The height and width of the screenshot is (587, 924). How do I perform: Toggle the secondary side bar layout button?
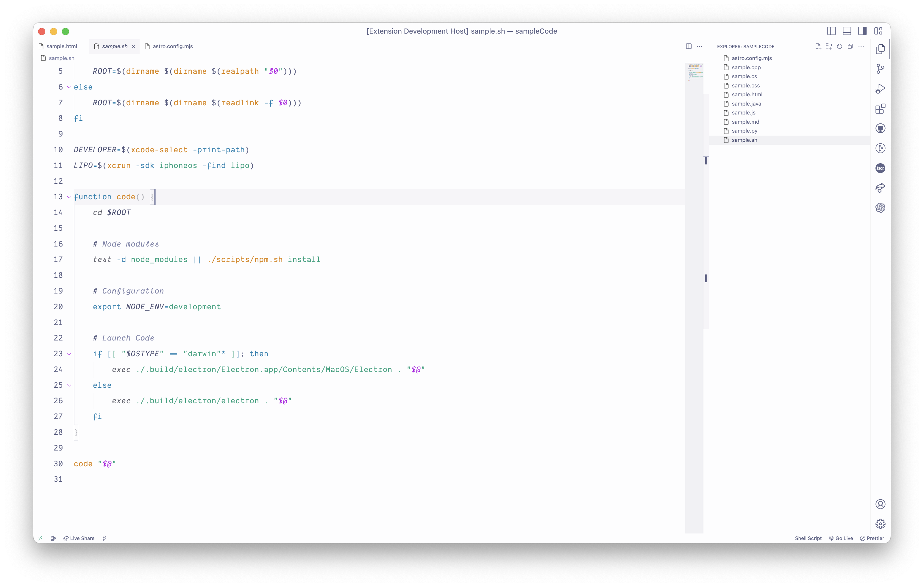862,31
